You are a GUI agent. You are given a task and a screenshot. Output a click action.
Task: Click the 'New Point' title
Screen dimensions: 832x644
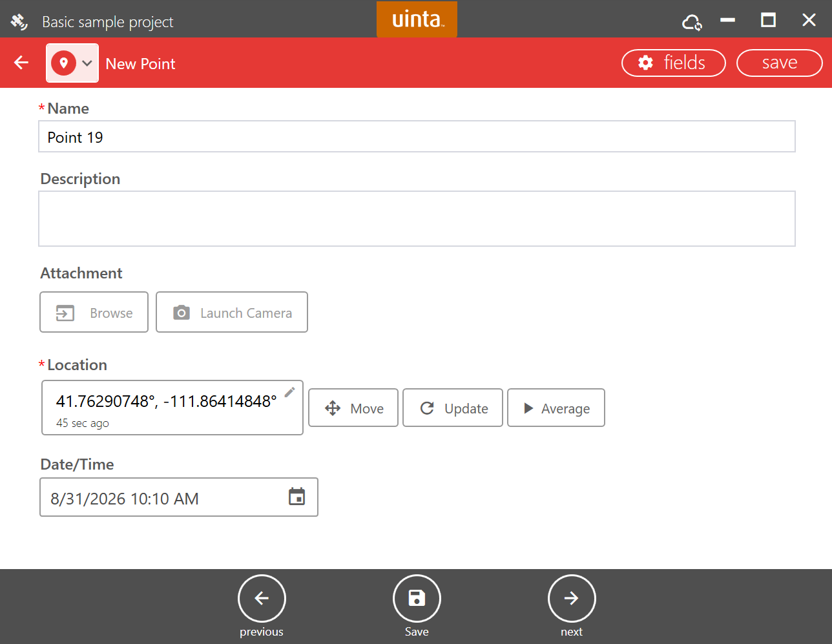[140, 64]
